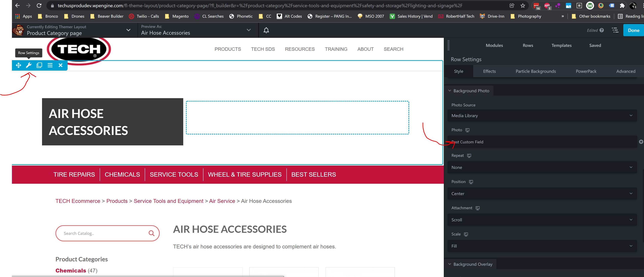Expand the Product Category page title menu
Image resolution: width=644 pixels, height=277 pixels.
[x=128, y=30]
